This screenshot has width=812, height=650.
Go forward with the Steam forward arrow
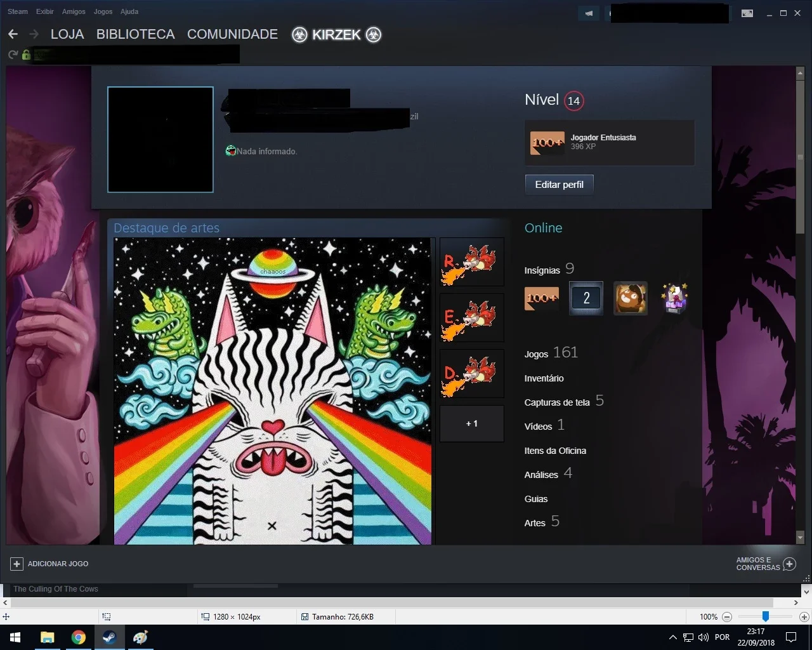click(34, 34)
